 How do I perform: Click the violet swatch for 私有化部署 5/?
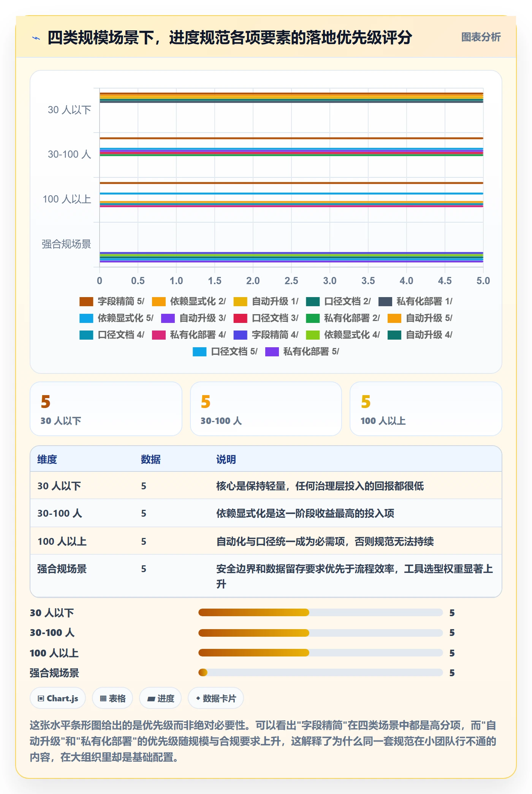pyautogui.click(x=272, y=352)
